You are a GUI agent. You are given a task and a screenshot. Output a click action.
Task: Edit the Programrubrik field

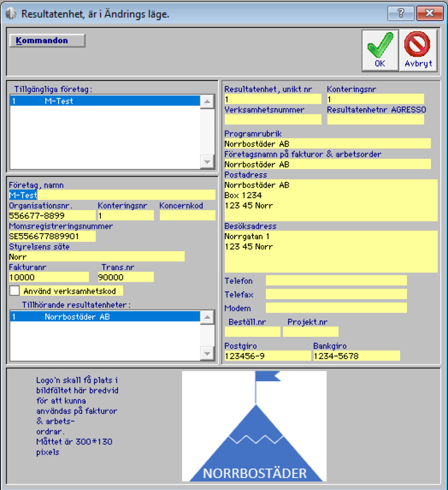[x=328, y=144]
